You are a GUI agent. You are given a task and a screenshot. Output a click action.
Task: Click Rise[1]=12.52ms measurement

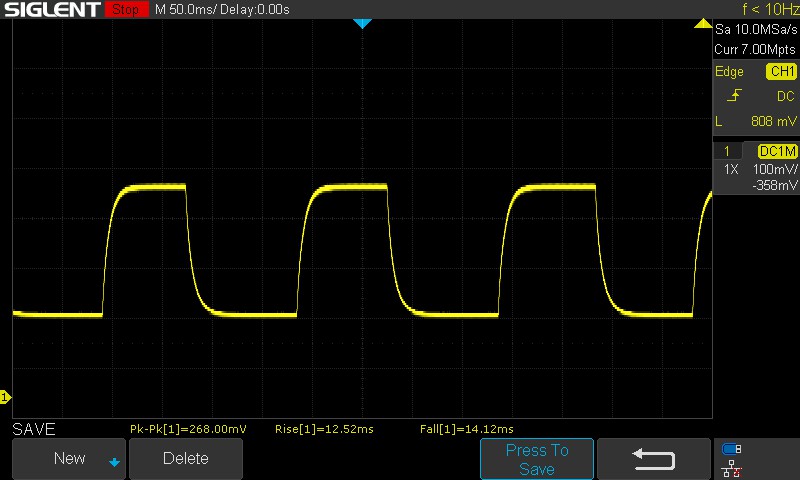click(x=324, y=429)
